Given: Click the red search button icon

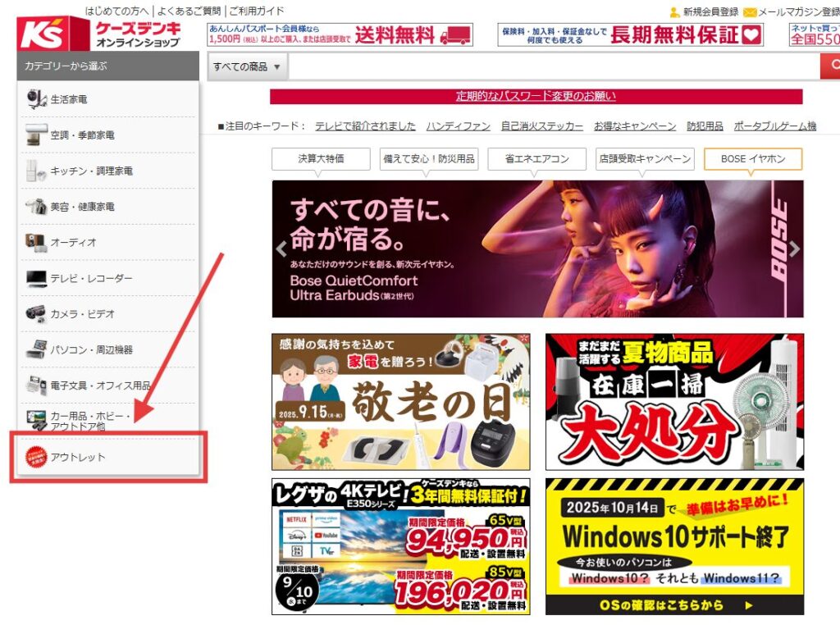Looking at the screenshot, I should pos(831,66).
